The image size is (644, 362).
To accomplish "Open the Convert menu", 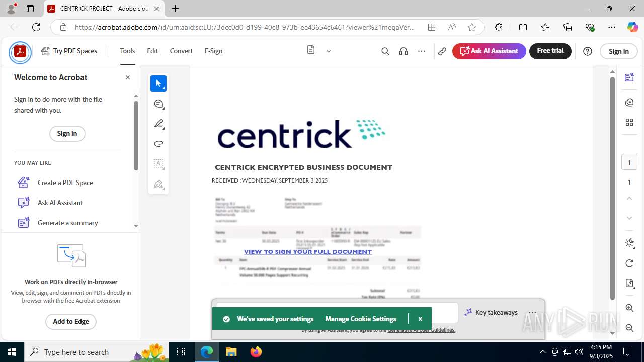I will [x=181, y=51].
